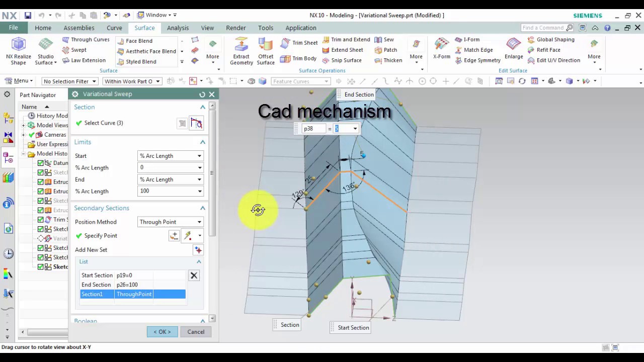Open the Studio Surface tool
Screen dimensions: 644x362
45,52
